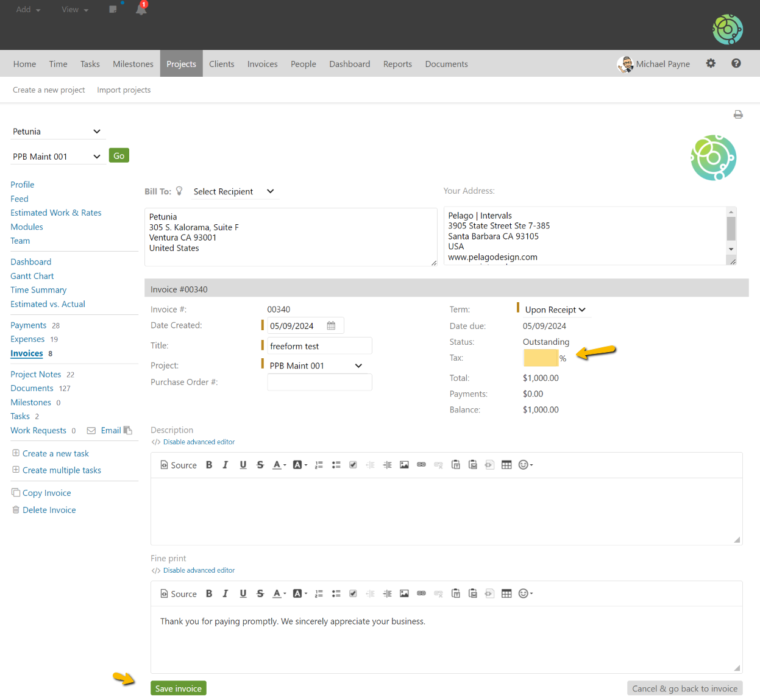The image size is (760, 700).
Task: Open the Petunia client dropdown
Action: pyautogui.click(x=56, y=132)
